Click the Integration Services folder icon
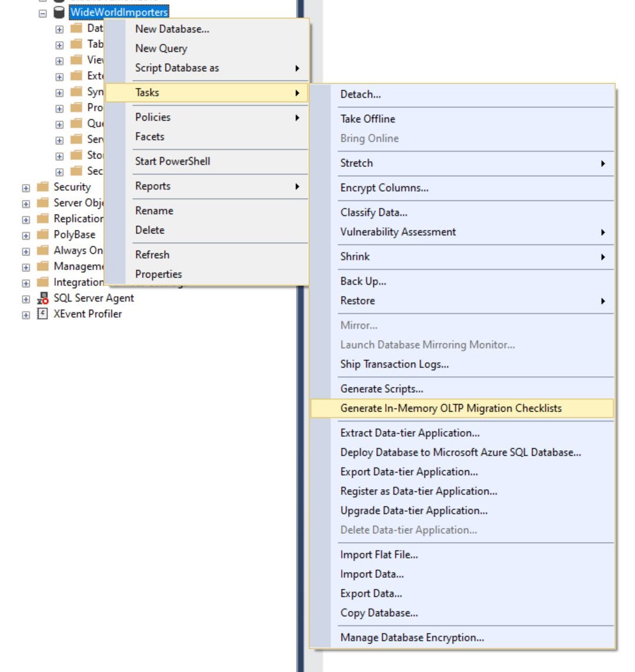The image size is (635, 672). click(x=42, y=282)
